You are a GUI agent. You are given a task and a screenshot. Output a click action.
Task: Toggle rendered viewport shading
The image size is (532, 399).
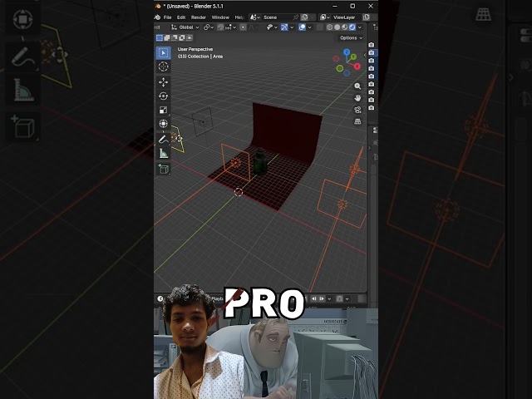click(352, 27)
